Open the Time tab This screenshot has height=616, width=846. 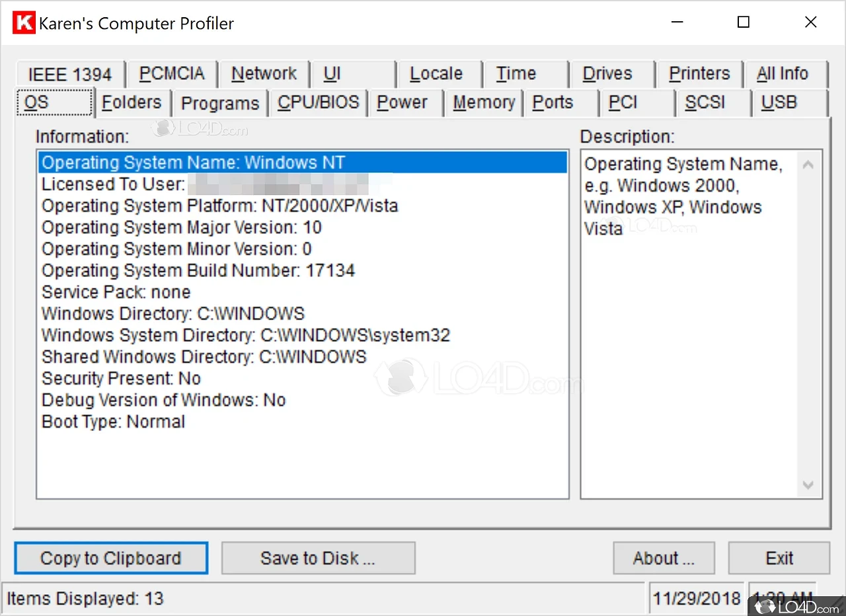(x=525, y=74)
